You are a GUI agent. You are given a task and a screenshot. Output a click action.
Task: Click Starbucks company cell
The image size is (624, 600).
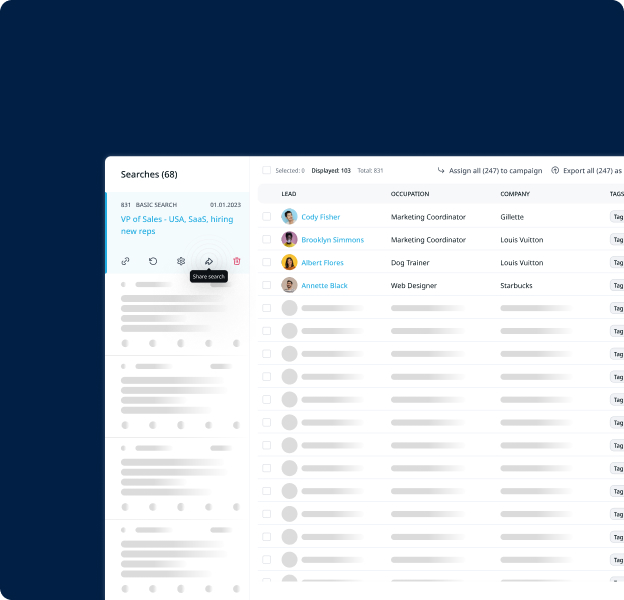tap(516, 286)
